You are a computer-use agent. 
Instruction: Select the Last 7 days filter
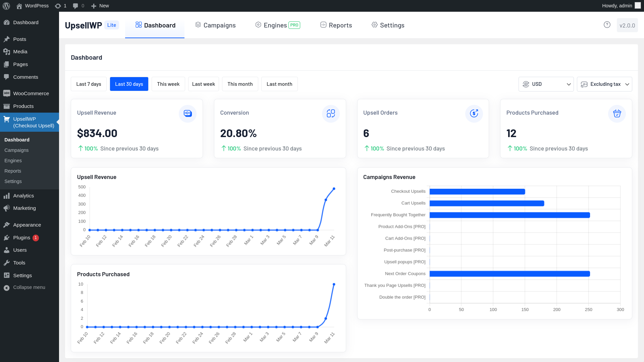[89, 84]
